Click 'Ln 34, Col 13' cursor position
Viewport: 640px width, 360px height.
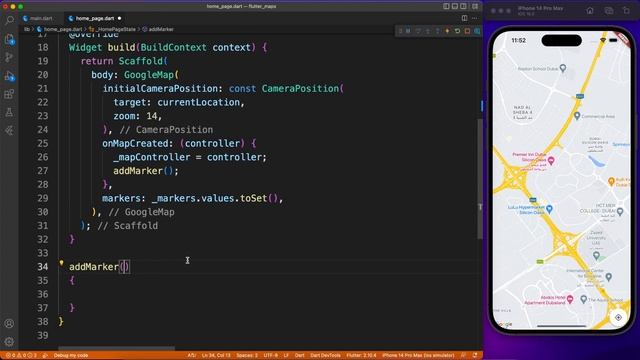(x=216, y=355)
